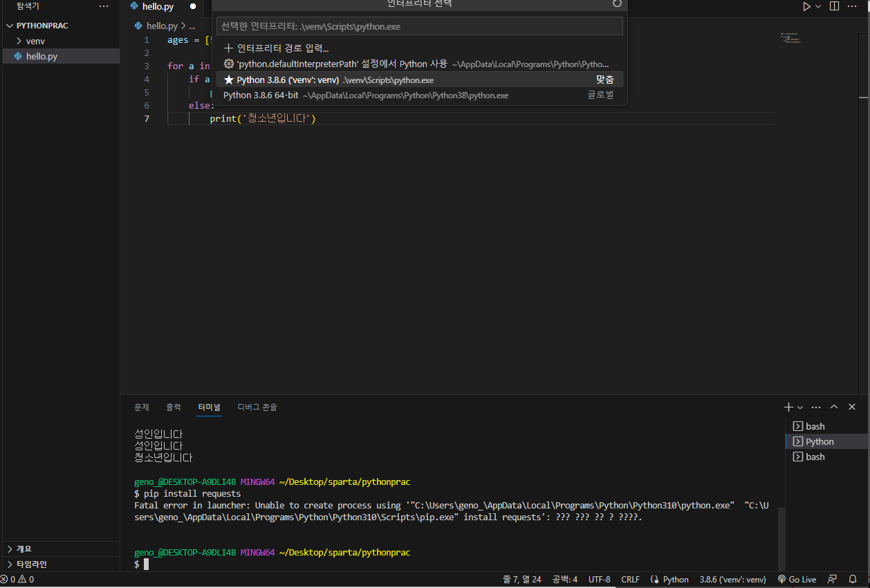Image resolution: width=870 pixels, height=588 pixels.
Task: Expand the venv folder in the explorer
Action: (60, 41)
